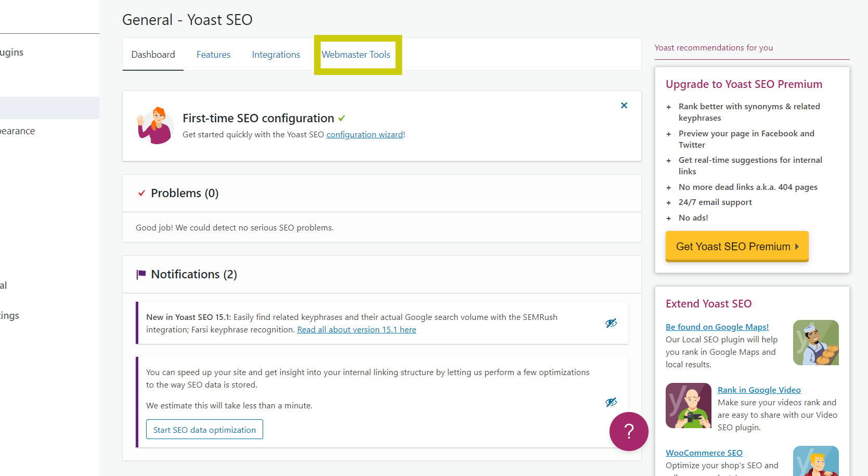The width and height of the screenshot is (868, 476).
Task: Click the Video SEO cameraman illustration
Action: tap(689, 406)
